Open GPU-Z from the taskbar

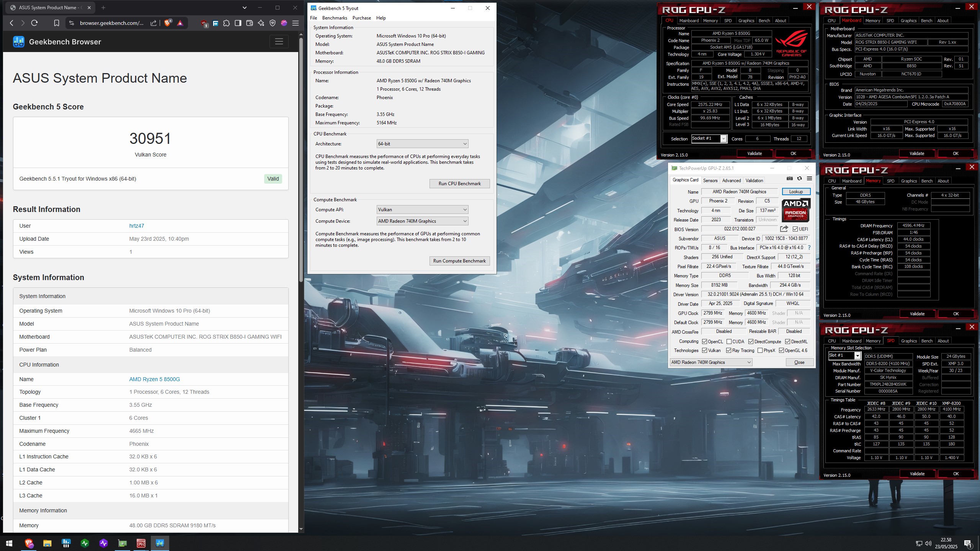122,543
